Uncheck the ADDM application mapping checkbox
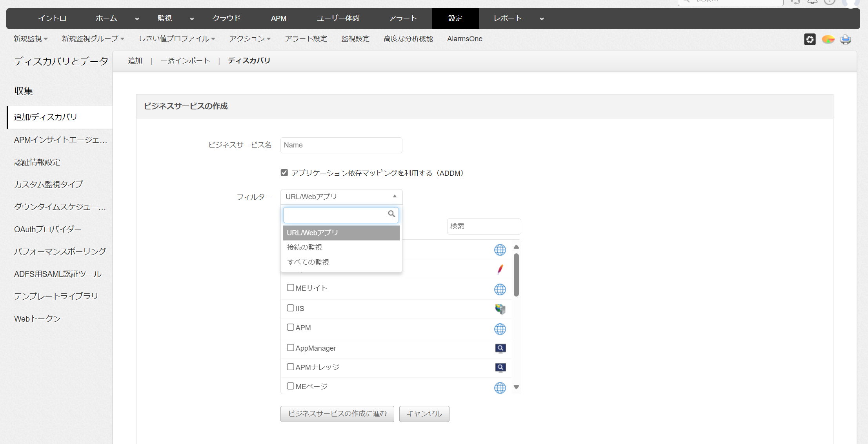 pos(284,173)
